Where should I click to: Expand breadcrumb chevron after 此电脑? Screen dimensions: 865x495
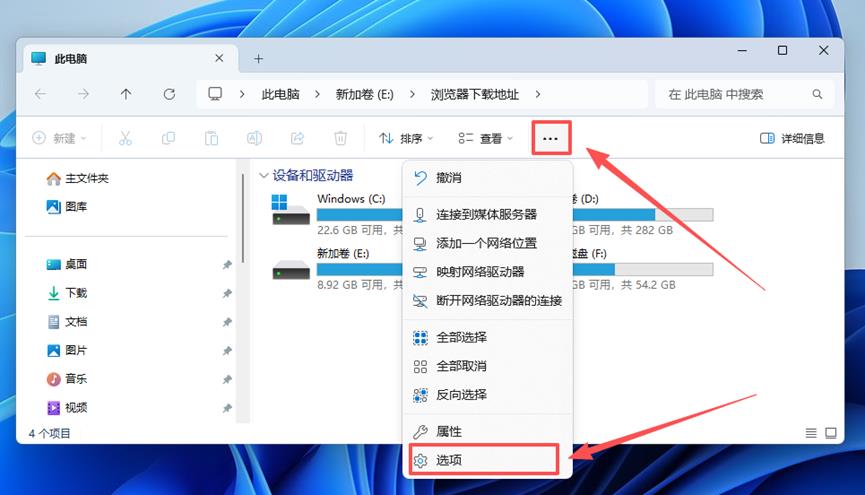point(317,94)
